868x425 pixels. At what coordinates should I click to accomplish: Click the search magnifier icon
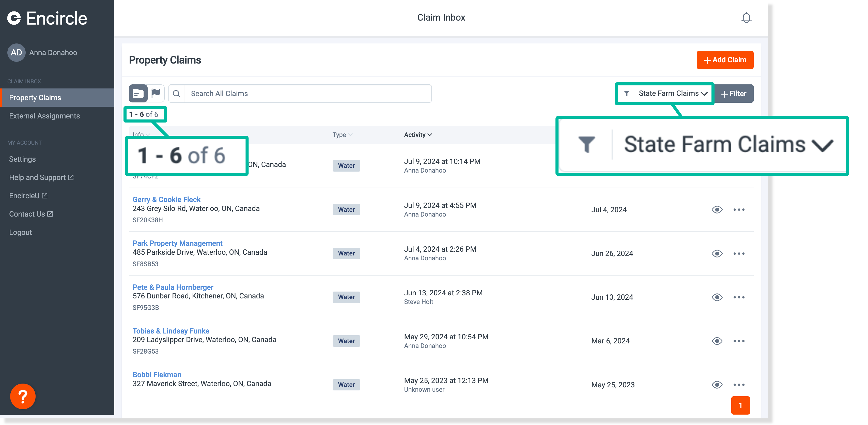pos(176,93)
